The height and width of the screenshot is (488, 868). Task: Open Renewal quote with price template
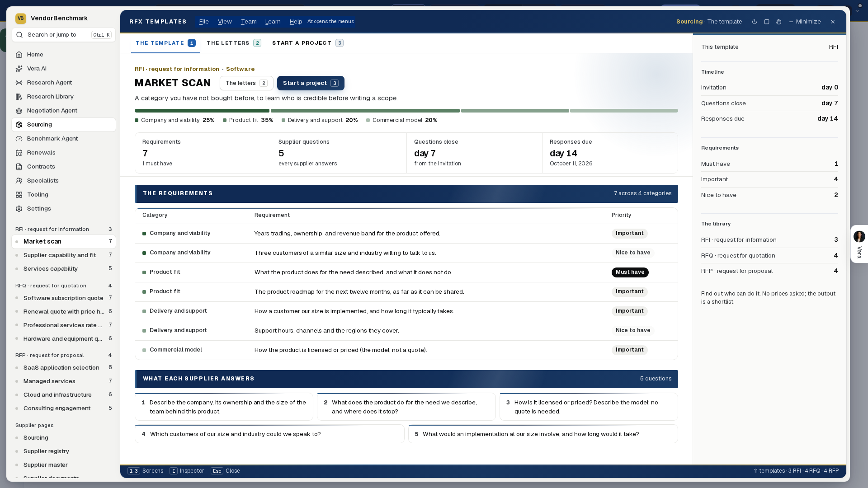(x=64, y=312)
